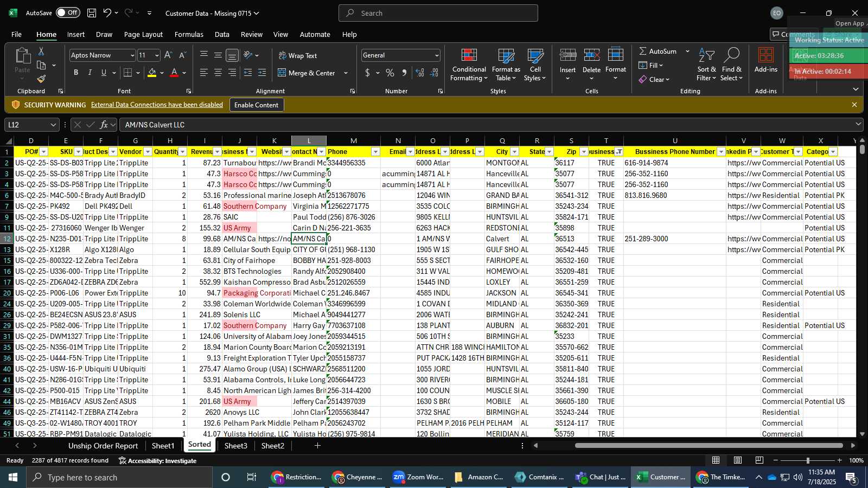
Task: Open the Insert ribbon tab
Action: click(76, 34)
